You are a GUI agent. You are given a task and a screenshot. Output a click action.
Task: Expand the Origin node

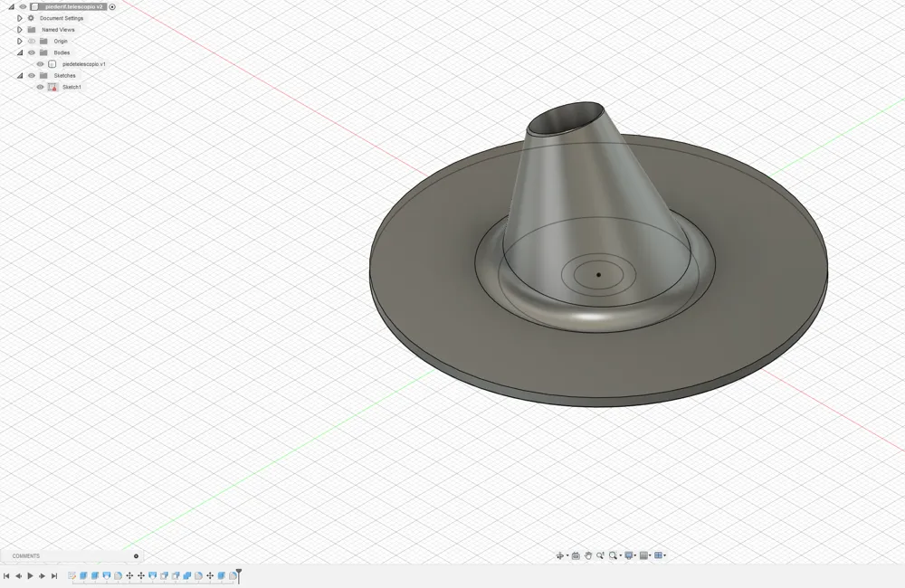click(x=20, y=41)
